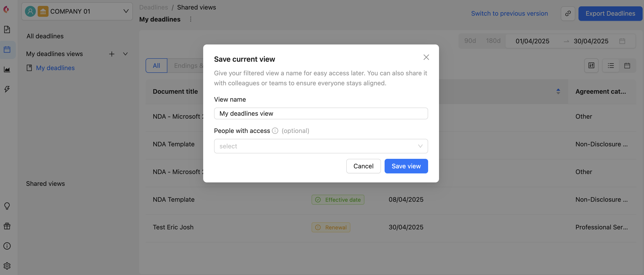Open the documents icon in sidebar
The height and width of the screenshot is (275, 644).
7,29
